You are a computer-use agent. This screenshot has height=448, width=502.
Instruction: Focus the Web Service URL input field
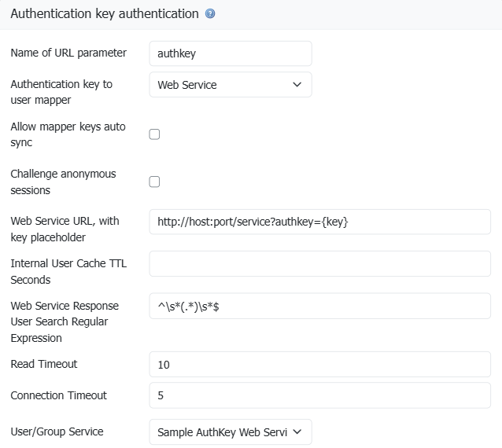pos(319,222)
